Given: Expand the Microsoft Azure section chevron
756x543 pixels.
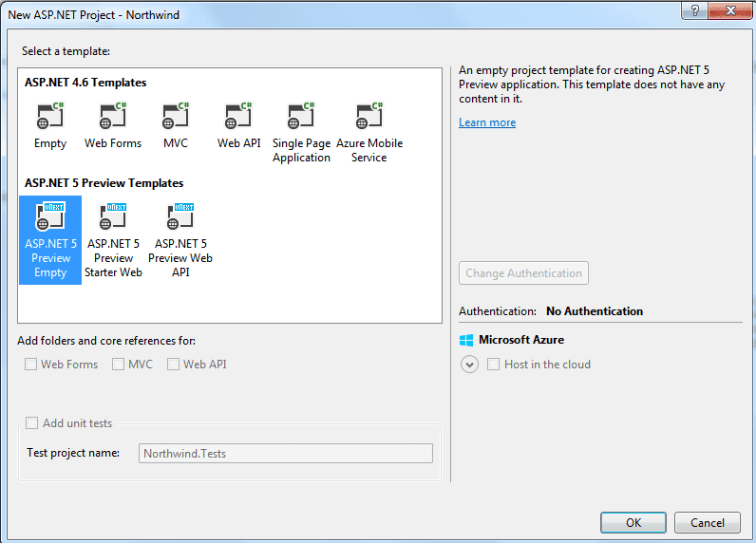Looking at the screenshot, I should [x=469, y=365].
